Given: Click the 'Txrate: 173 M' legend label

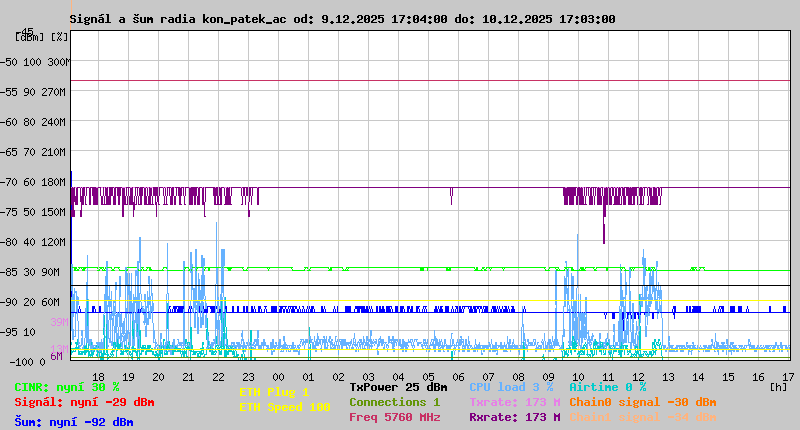Looking at the screenshot, I should 515,402.
